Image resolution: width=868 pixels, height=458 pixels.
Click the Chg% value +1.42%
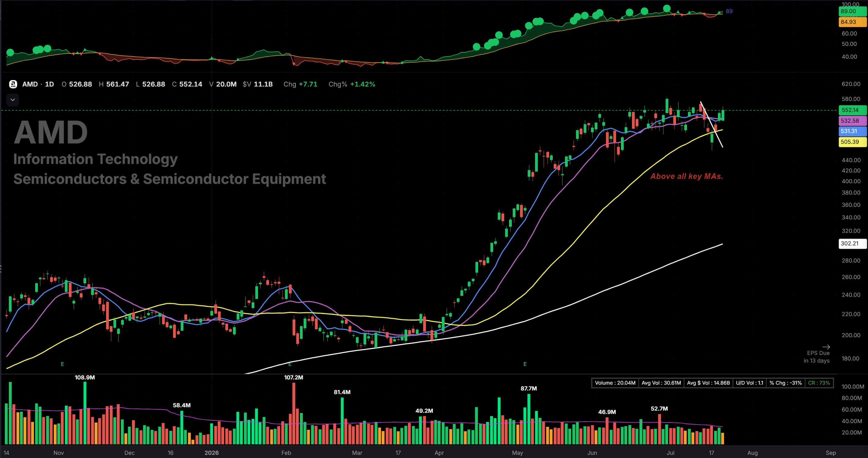(363, 84)
